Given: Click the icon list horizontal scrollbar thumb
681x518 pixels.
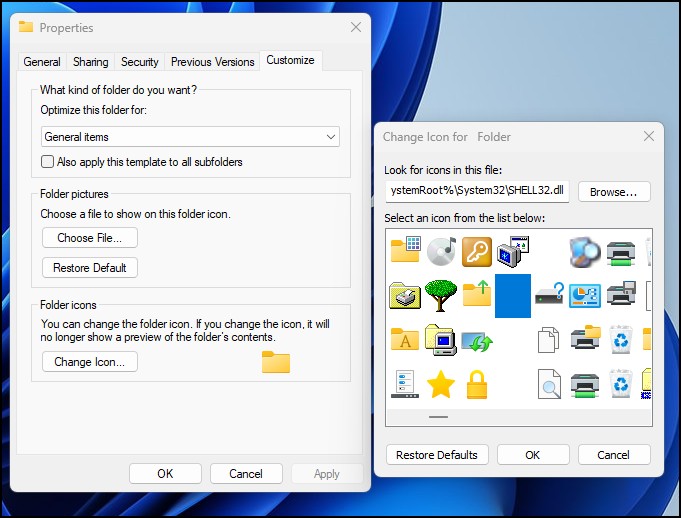Looking at the screenshot, I should pyautogui.click(x=439, y=416).
